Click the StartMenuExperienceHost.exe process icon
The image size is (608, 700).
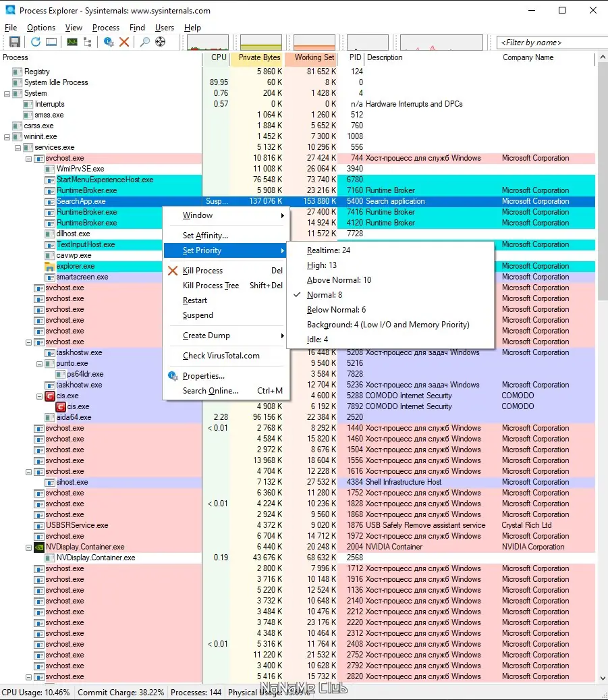point(49,180)
